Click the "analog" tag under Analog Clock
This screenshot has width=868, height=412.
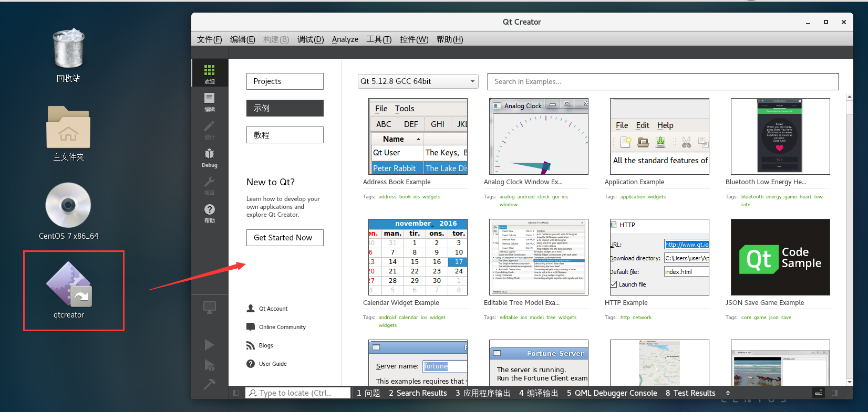tap(507, 197)
